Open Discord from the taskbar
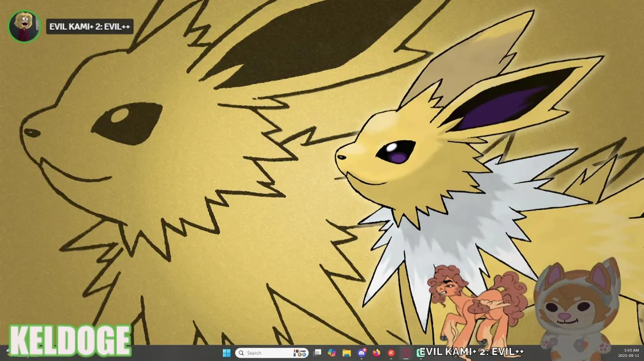The width and height of the screenshot is (644, 361). pyautogui.click(x=361, y=353)
